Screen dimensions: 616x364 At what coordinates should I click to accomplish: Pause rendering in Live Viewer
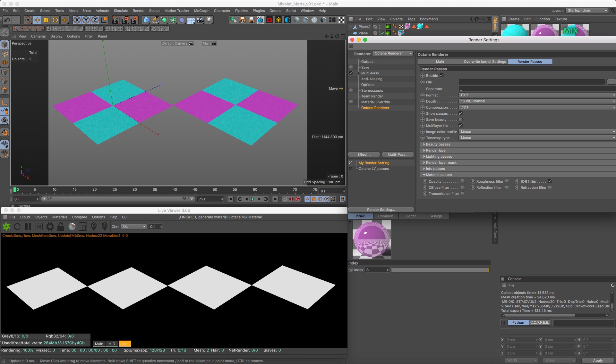click(28, 227)
